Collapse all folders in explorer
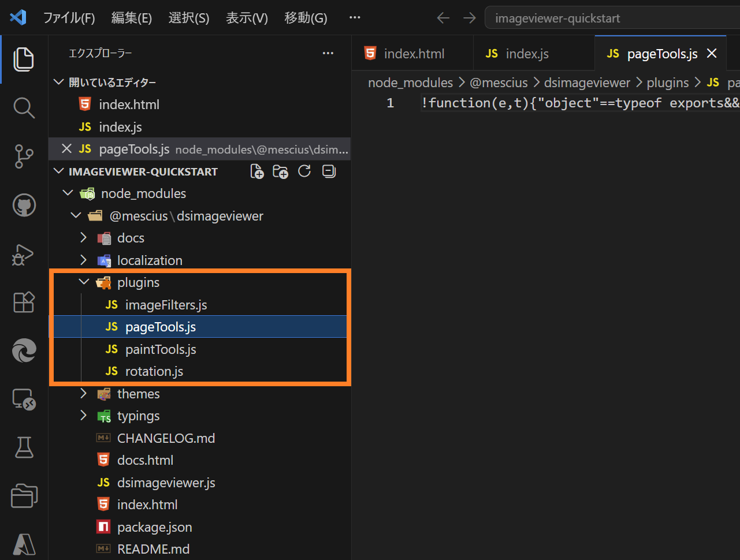Viewport: 740px width, 560px height. [x=329, y=171]
